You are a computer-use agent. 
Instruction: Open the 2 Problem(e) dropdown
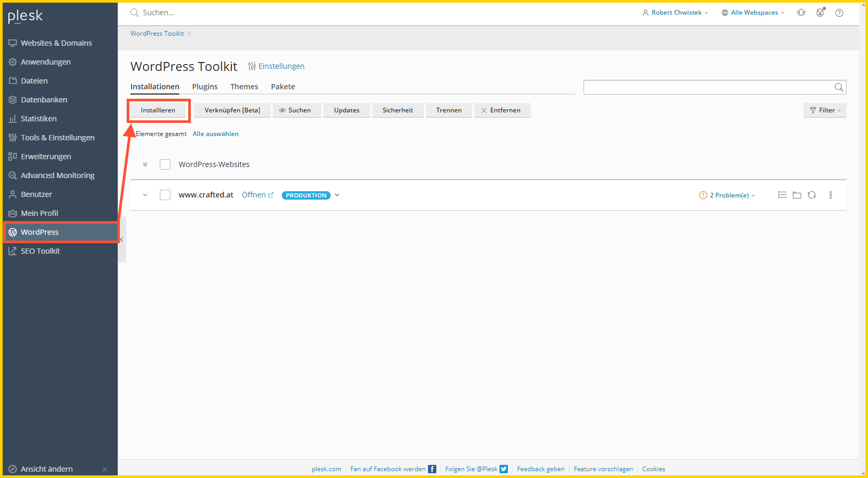point(727,195)
